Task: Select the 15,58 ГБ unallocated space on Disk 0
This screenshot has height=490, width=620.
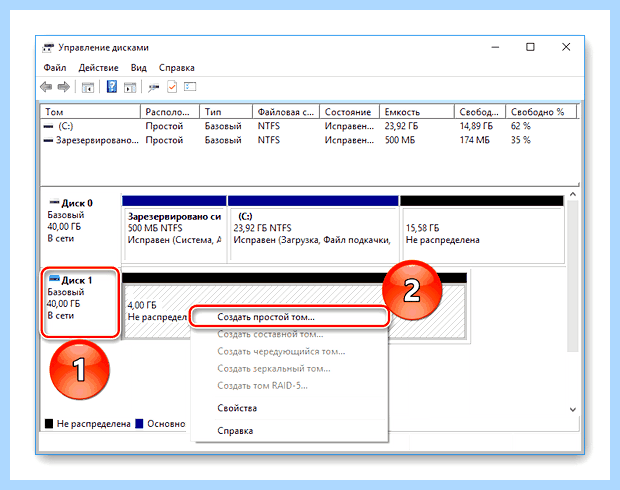Action: (482, 229)
